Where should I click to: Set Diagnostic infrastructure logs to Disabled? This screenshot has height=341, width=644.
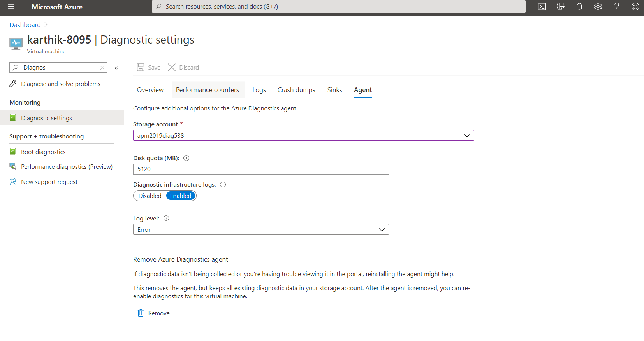pos(150,196)
